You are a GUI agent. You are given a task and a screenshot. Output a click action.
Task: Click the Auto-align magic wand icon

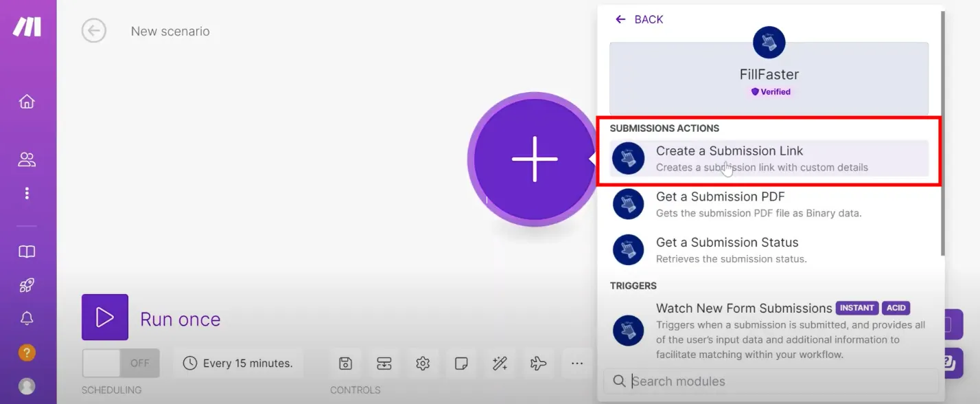pos(500,363)
